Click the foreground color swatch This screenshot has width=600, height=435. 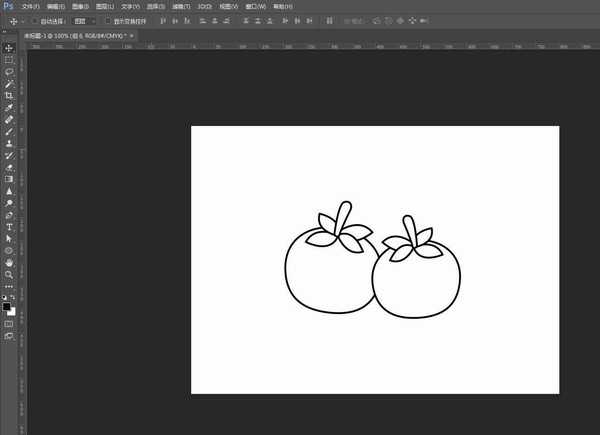(x=6, y=306)
